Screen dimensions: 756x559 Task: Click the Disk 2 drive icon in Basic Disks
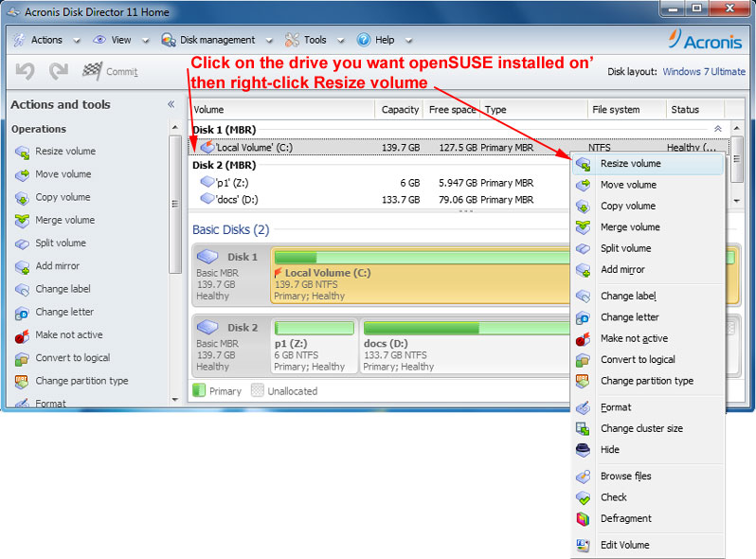coord(207,327)
